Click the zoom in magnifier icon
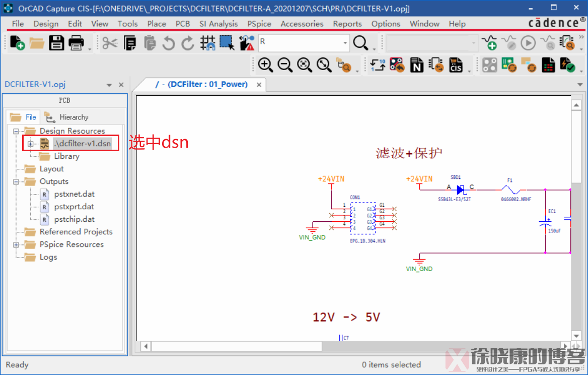588x375 pixels. click(265, 65)
